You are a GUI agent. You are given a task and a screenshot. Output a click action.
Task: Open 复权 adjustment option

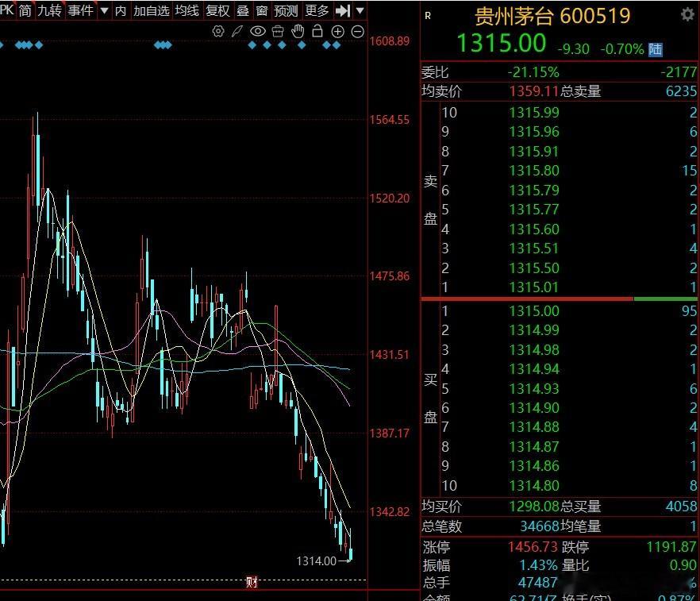click(x=217, y=10)
